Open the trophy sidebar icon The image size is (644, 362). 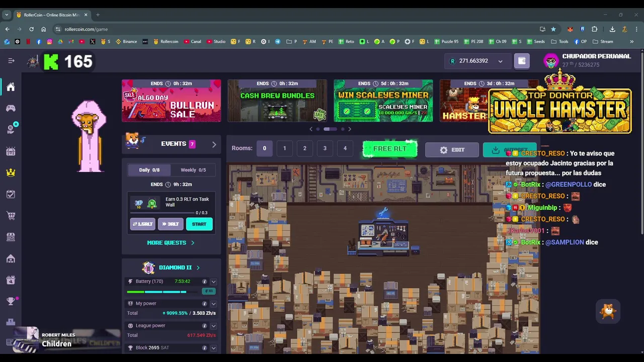coord(11,301)
